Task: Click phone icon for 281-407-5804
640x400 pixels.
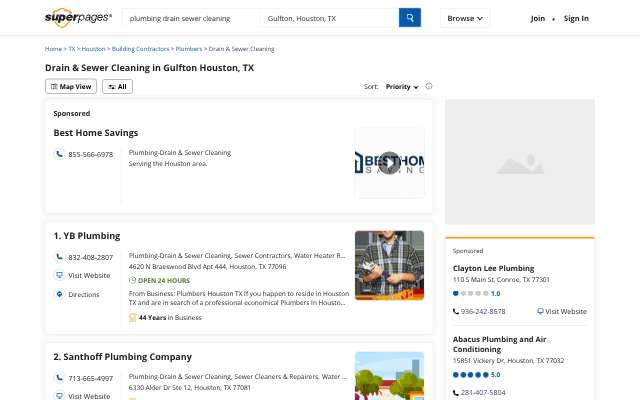Action: click(x=456, y=393)
